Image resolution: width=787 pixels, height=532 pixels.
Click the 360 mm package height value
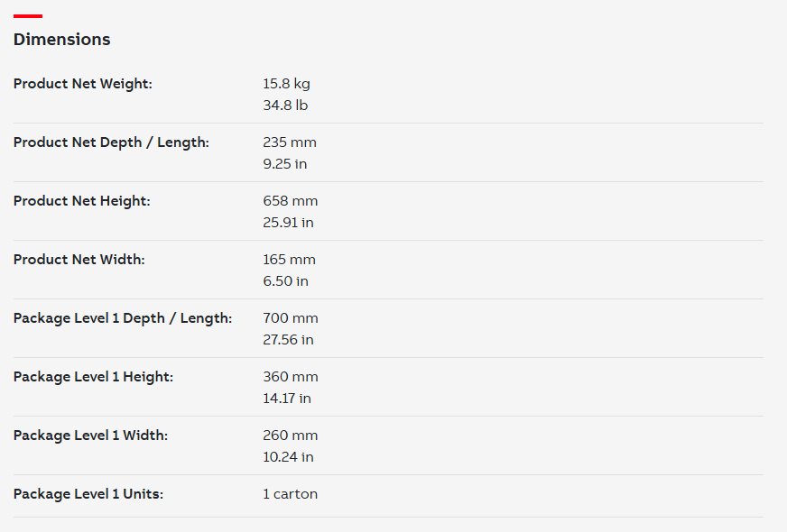pyautogui.click(x=291, y=377)
